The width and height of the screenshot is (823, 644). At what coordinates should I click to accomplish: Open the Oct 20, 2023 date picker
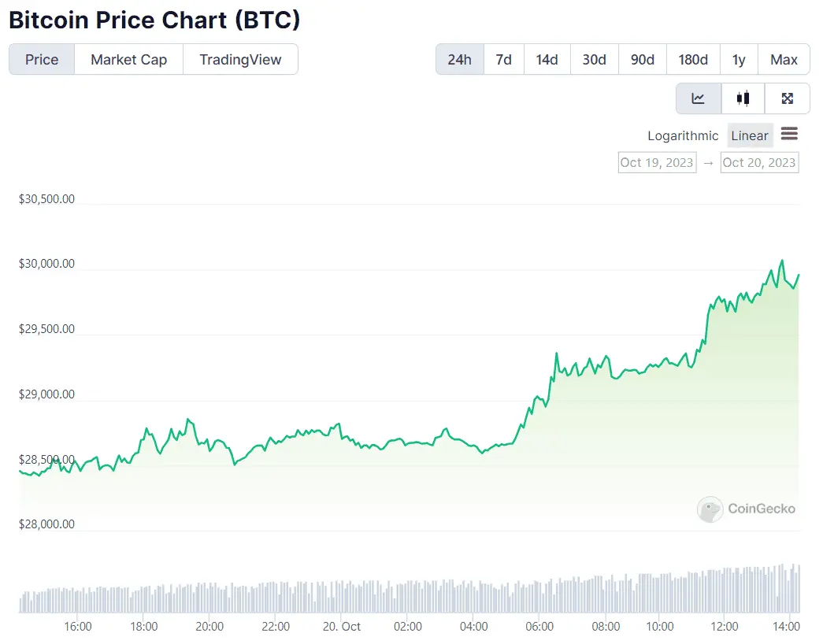(759, 162)
